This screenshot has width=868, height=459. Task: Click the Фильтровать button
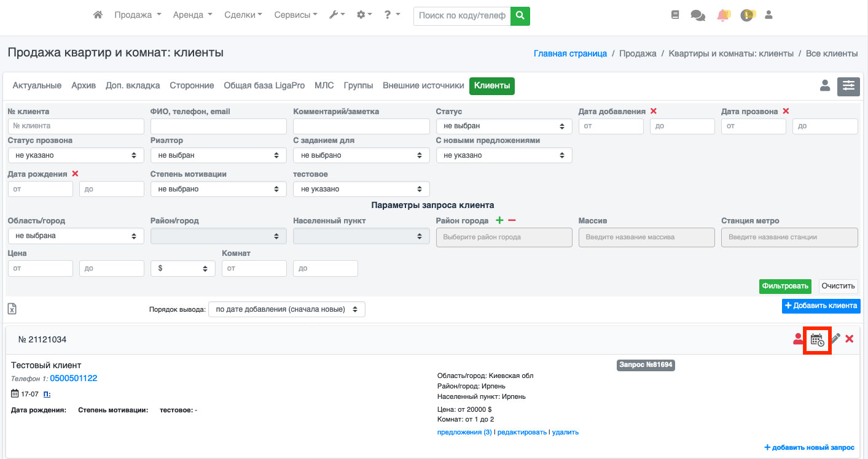pyautogui.click(x=784, y=286)
